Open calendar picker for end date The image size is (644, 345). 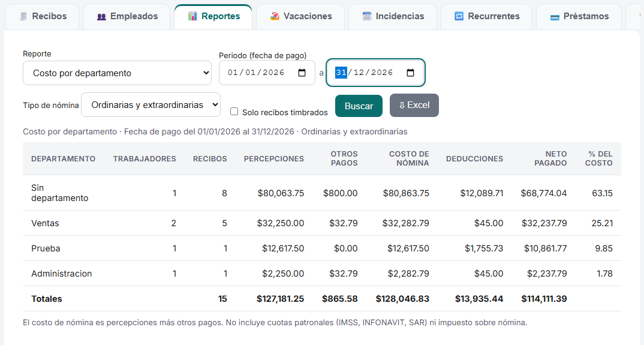410,73
